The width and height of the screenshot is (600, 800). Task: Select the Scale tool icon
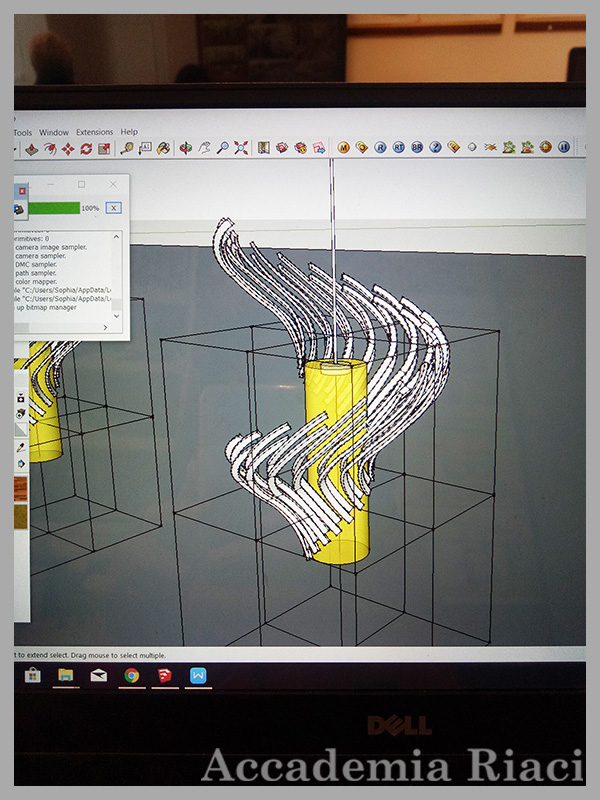click(x=104, y=148)
